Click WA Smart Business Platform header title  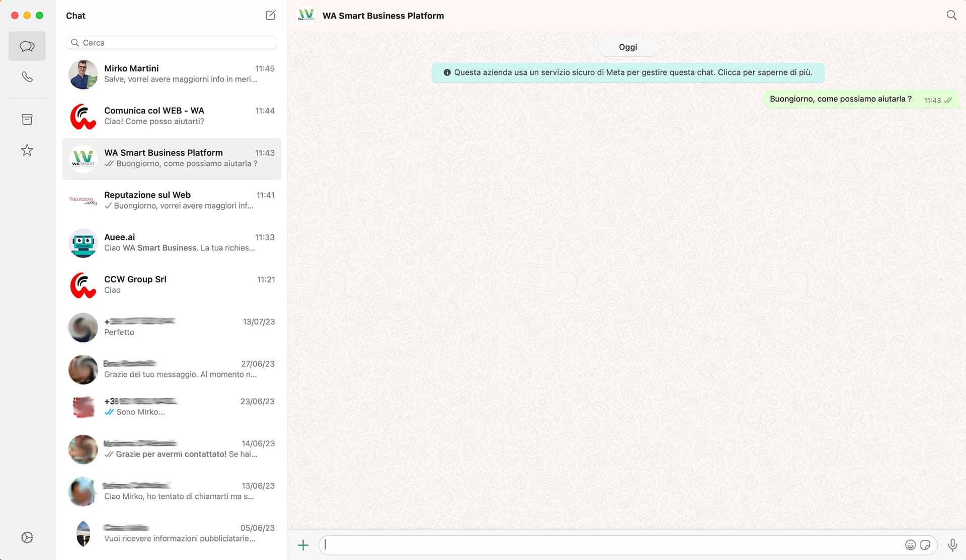pyautogui.click(x=383, y=16)
